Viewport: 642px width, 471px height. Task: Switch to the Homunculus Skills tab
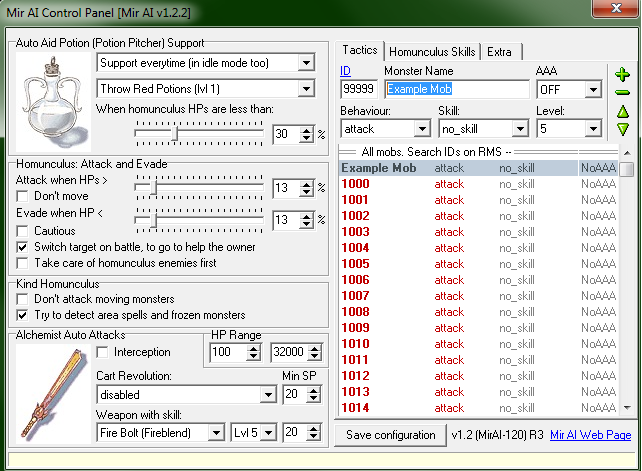[x=432, y=52]
